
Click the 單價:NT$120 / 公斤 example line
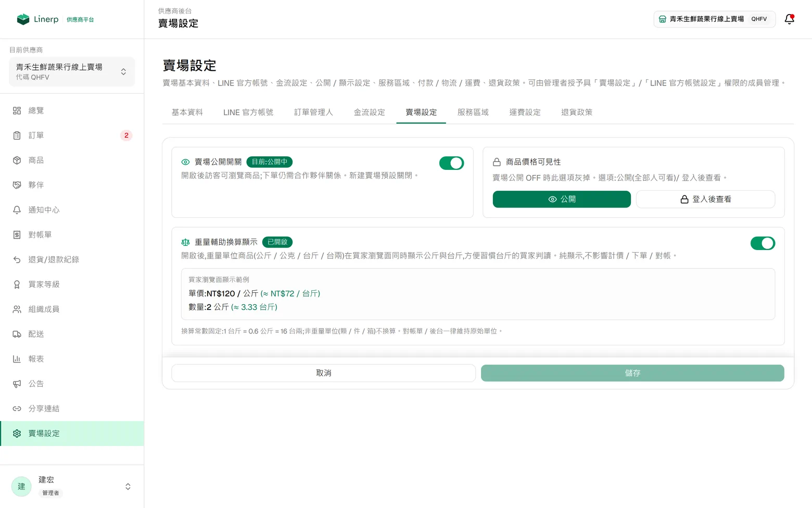(255, 294)
